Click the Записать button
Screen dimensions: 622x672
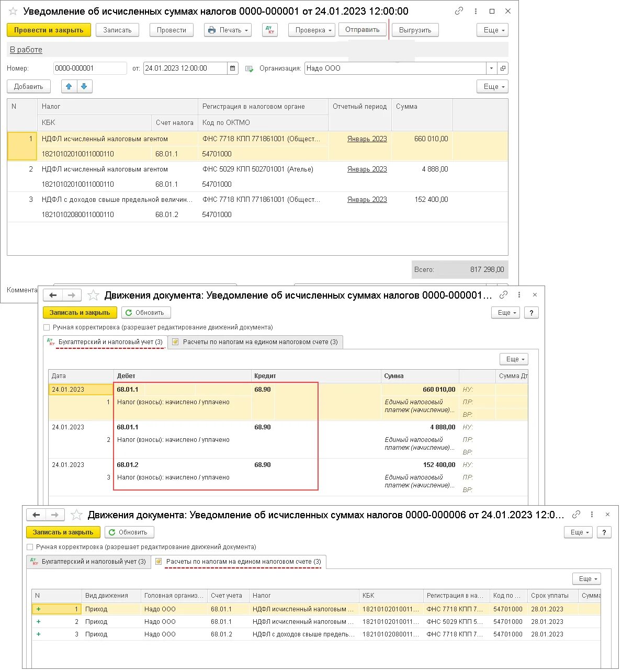tap(117, 30)
